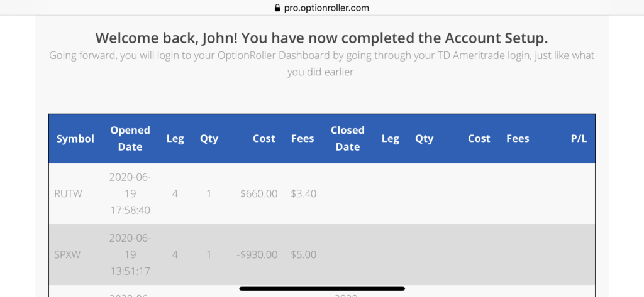Click the first Leg column header

click(x=175, y=139)
